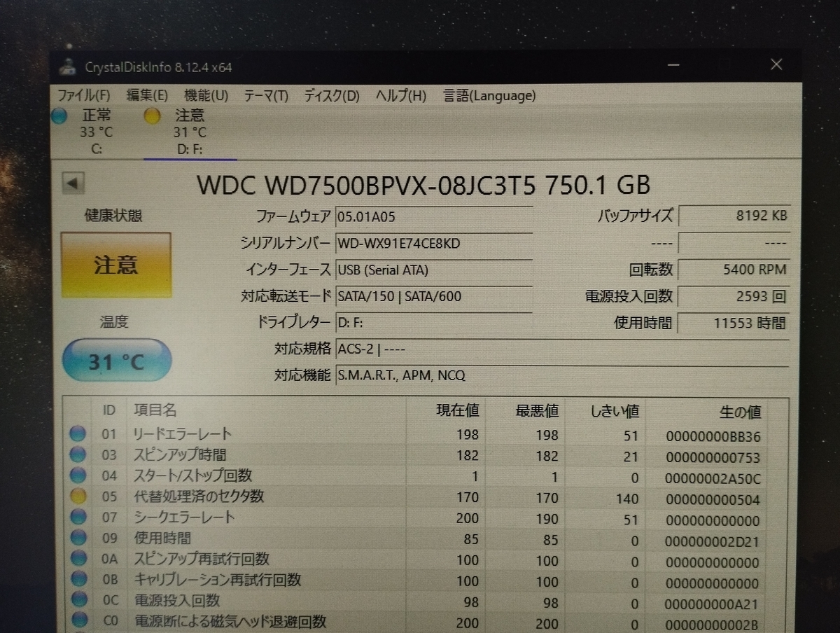Open the テーマ(T) menu
Viewport: 840px width, 633px height.
(266, 96)
